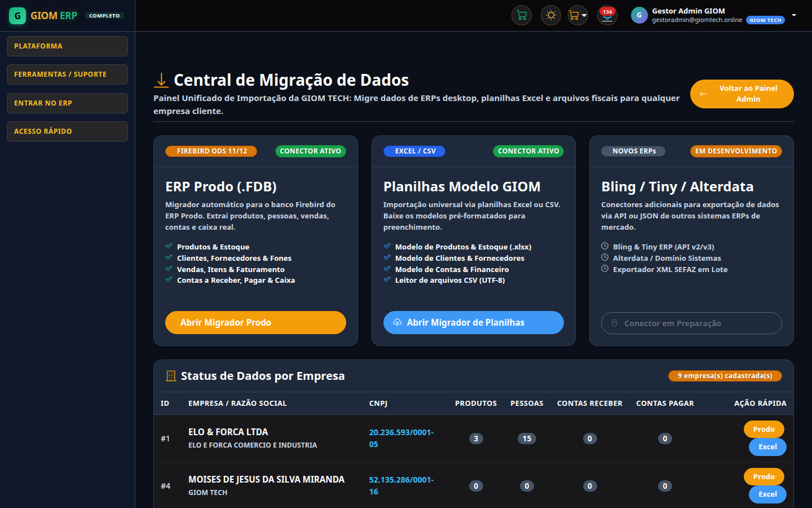Image resolution: width=812 pixels, height=508 pixels.
Task: Click checkmark beside Modelo de Produtos & Estoque
Action: point(387,246)
